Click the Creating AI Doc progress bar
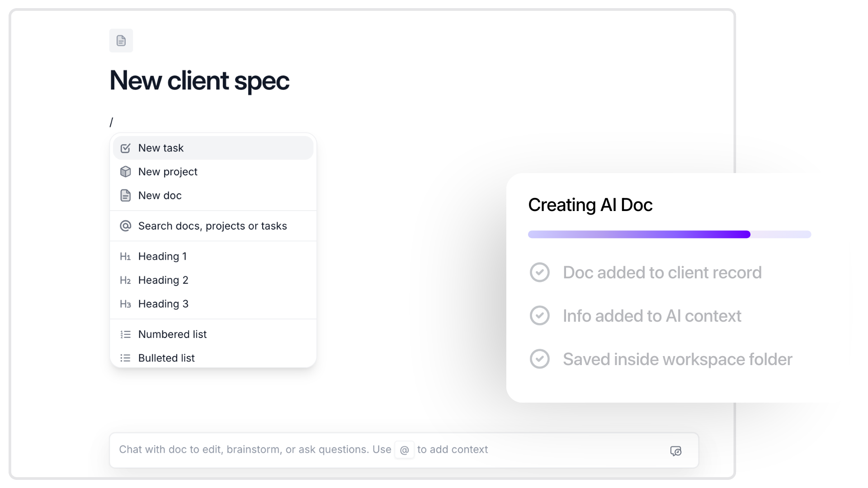The height and width of the screenshot is (488, 868). 669,235
